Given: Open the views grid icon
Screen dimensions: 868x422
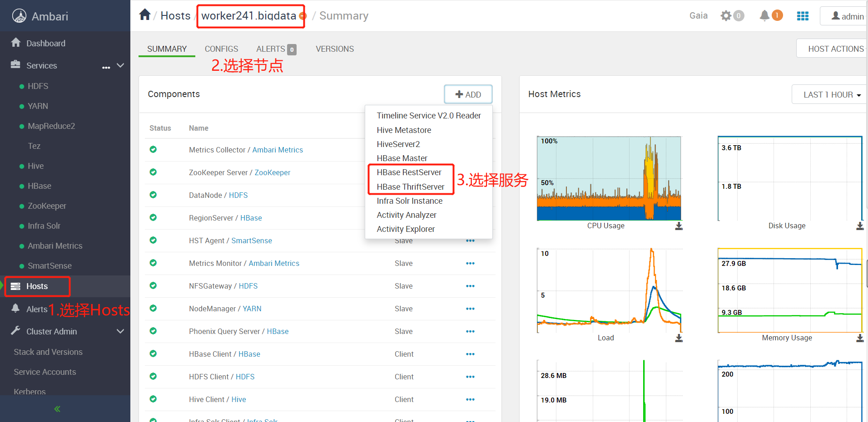Looking at the screenshot, I should (x=803, y=16).
